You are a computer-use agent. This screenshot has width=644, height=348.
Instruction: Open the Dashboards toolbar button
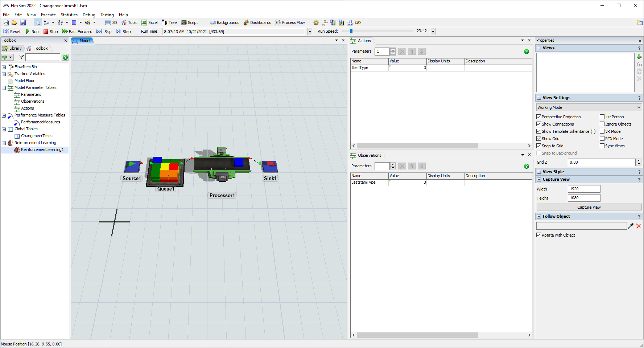[x=257, y=22]
